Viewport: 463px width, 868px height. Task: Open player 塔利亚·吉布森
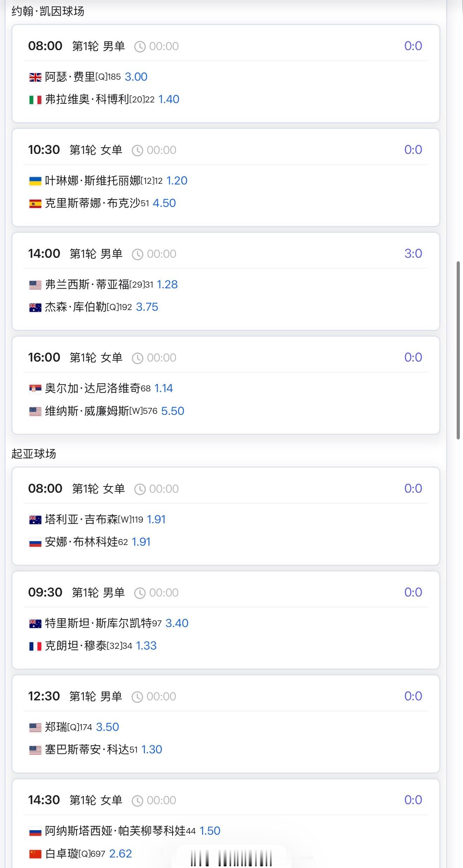[x=81, y=519]
